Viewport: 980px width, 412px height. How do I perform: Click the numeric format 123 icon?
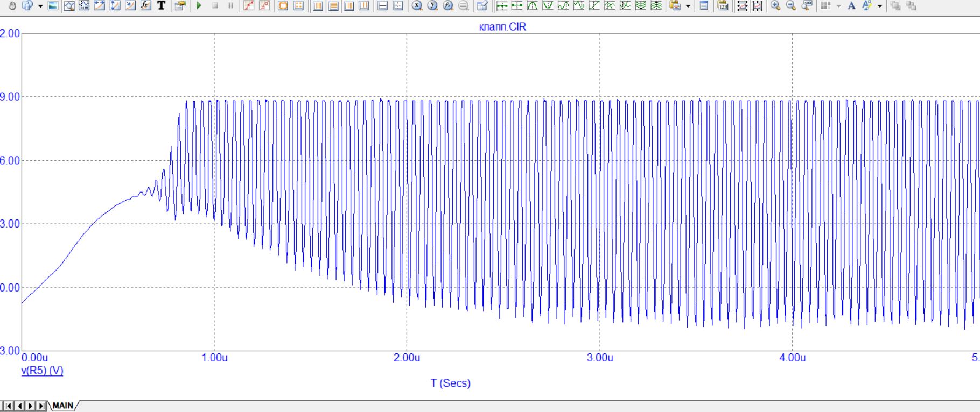pos(723,6)
